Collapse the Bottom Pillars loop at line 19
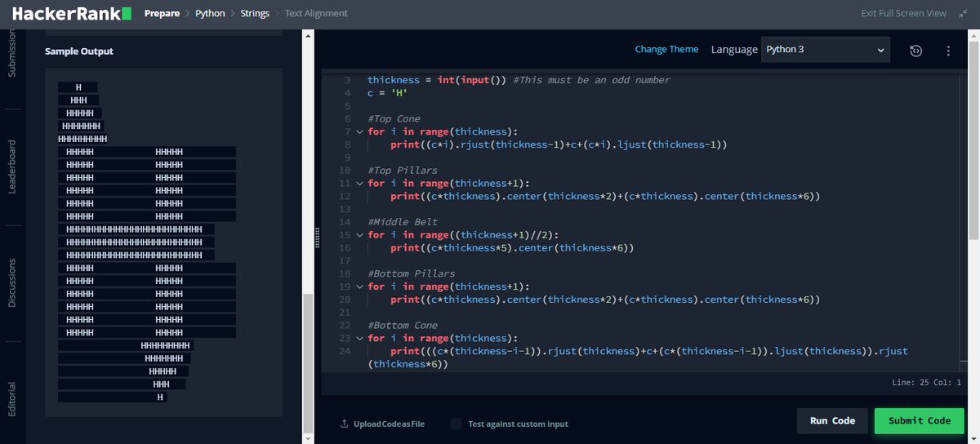Screen dimensions: 980x444 (359, 286)
